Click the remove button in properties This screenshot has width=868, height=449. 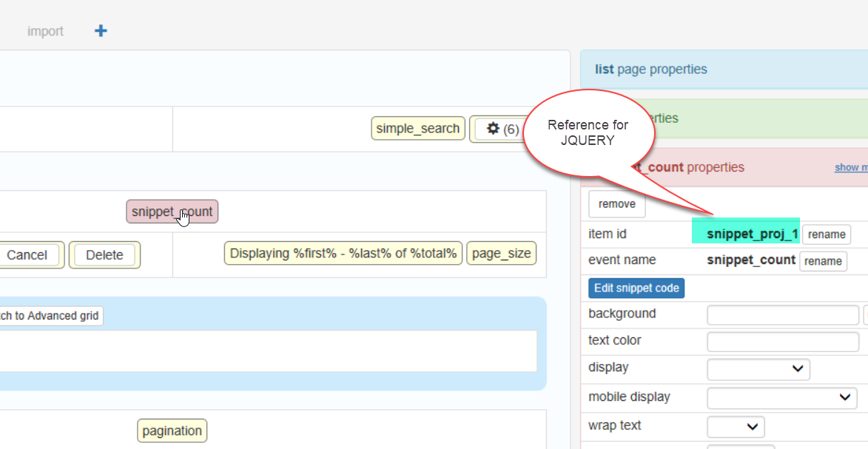coord(616,204)
